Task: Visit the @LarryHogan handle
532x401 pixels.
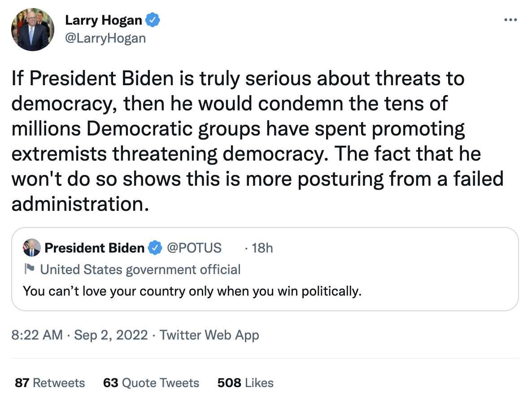Action: (105, 38)
